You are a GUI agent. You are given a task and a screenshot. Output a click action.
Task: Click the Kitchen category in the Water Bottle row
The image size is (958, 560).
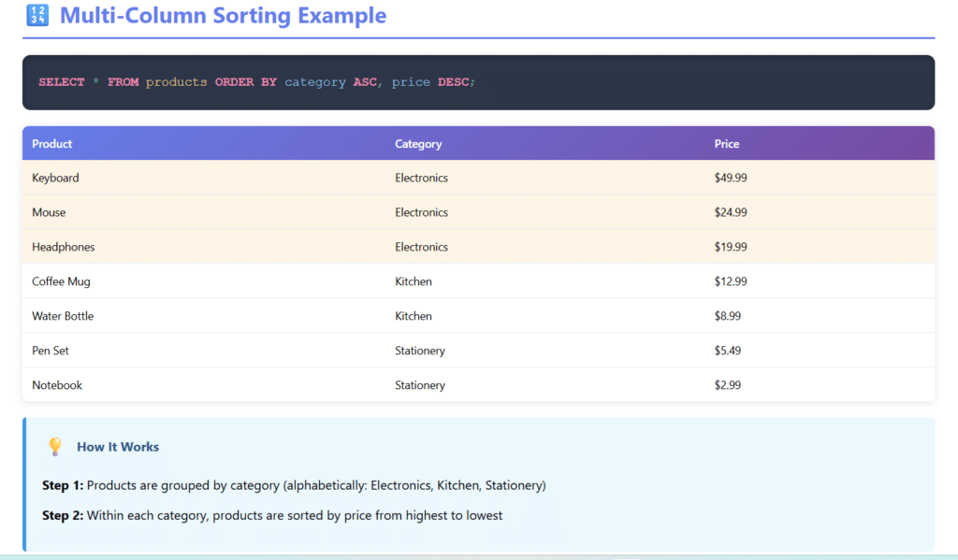click(413, 316)
